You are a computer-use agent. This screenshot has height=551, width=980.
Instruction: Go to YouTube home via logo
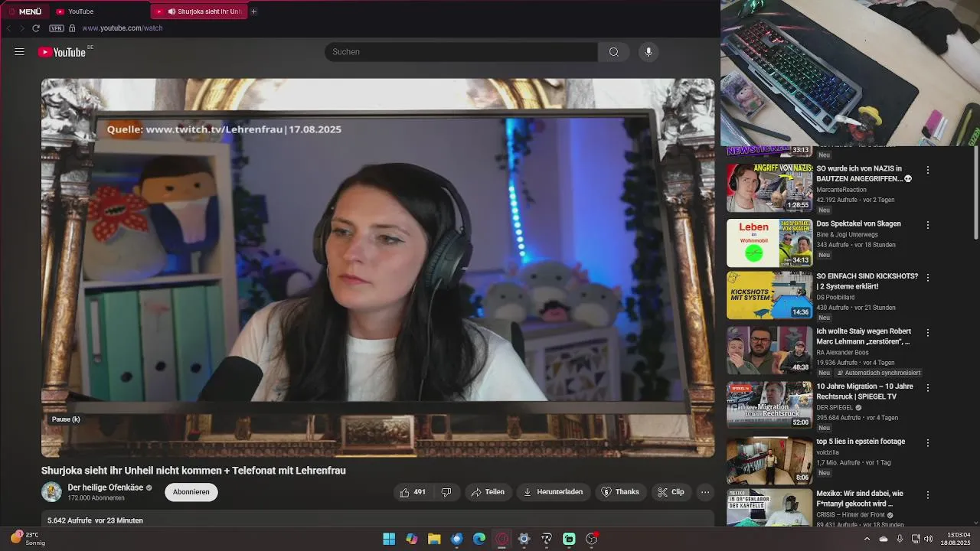pyautogui.click(x=63, y=52)
